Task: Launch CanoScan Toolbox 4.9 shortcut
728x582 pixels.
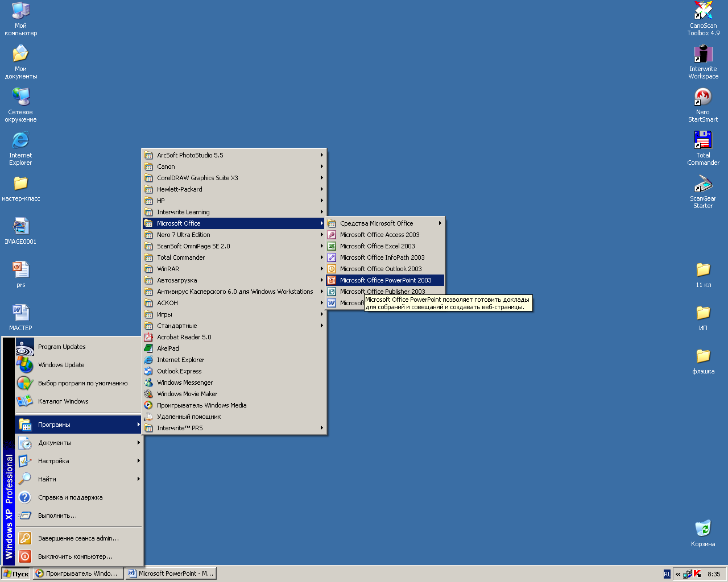Action: 703,18
